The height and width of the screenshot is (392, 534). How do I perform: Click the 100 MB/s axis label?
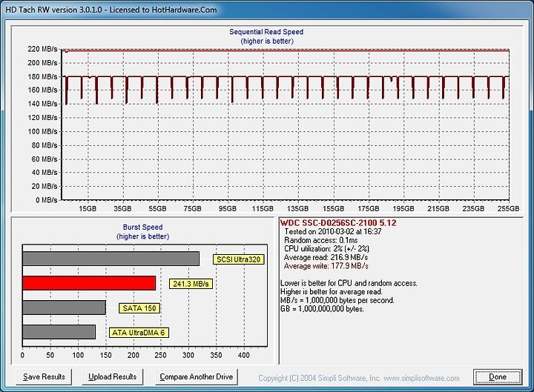42,131
